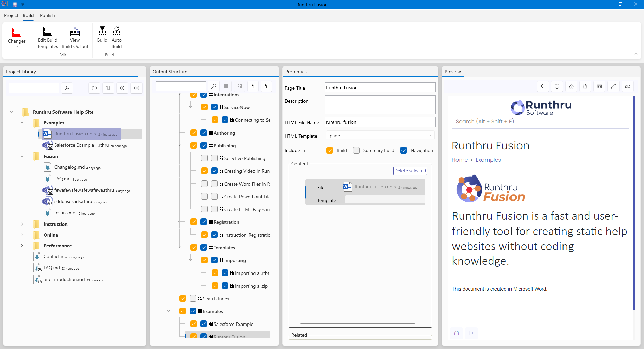644x349 pixels.
Task: Follow the Examples breadcrumb link
Action: 488,160
